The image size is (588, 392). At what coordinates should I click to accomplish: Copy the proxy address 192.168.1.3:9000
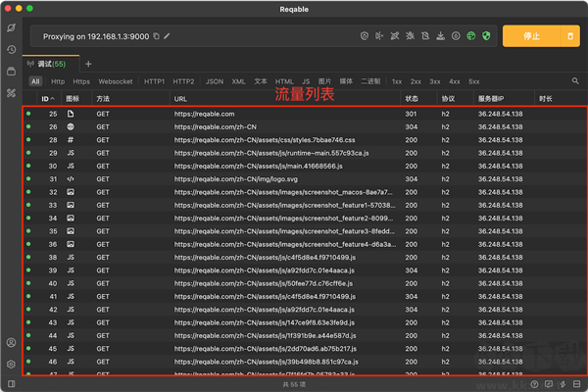point(157,36)
